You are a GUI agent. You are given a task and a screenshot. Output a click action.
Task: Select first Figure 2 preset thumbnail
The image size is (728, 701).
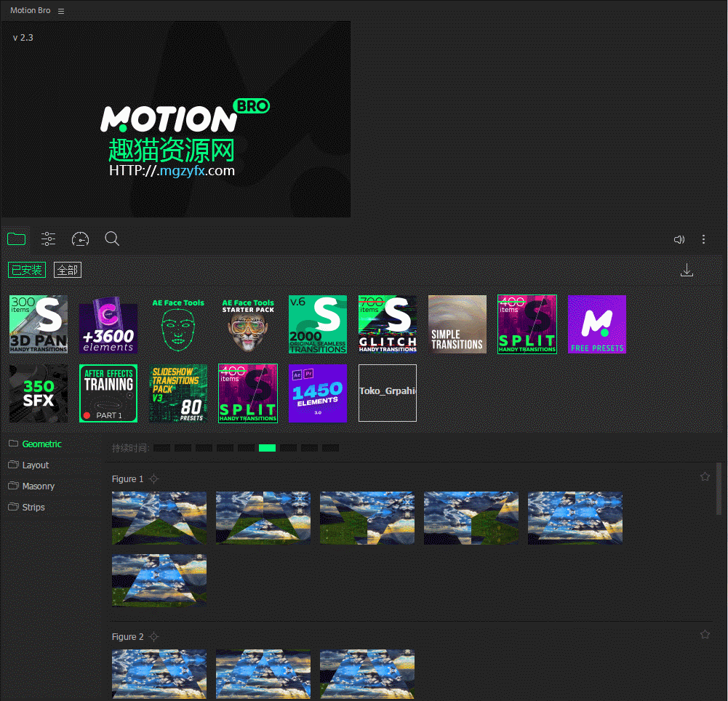pyautogui.click(x=159, y=674)
